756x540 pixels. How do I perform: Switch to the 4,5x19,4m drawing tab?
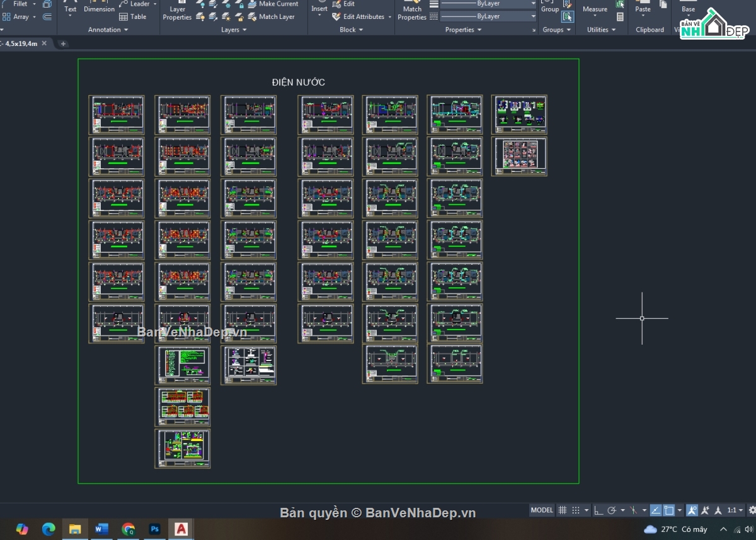pos(21,43)
